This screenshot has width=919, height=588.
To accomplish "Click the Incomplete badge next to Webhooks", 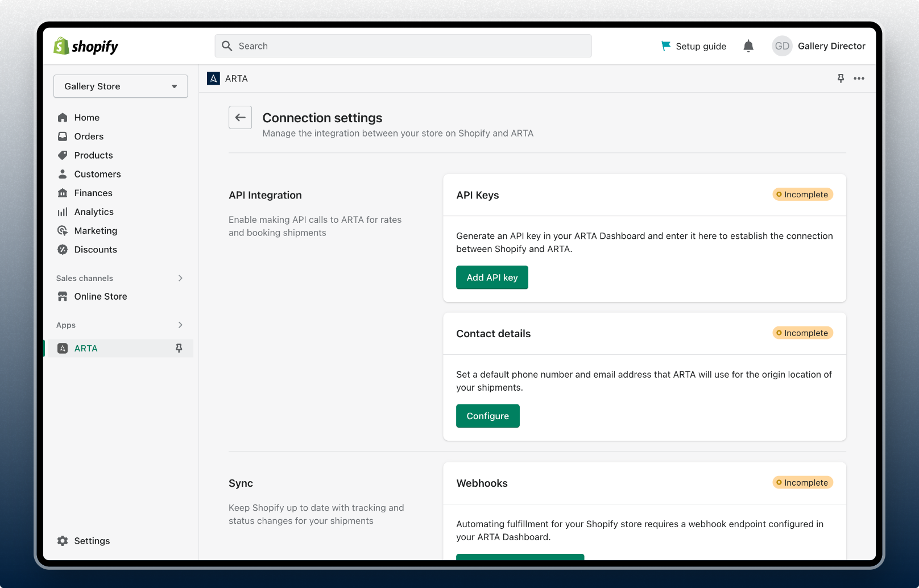I will [802, 482].
